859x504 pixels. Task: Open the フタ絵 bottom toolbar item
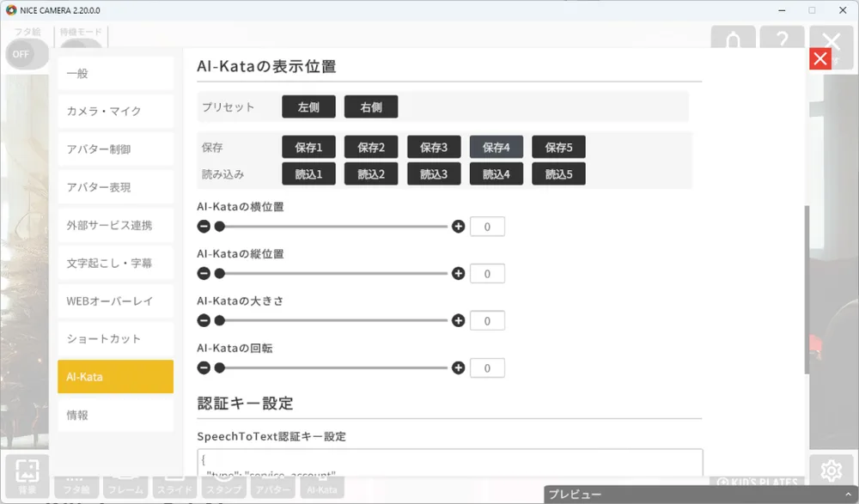pyautogui.click(x=76, y=487)
